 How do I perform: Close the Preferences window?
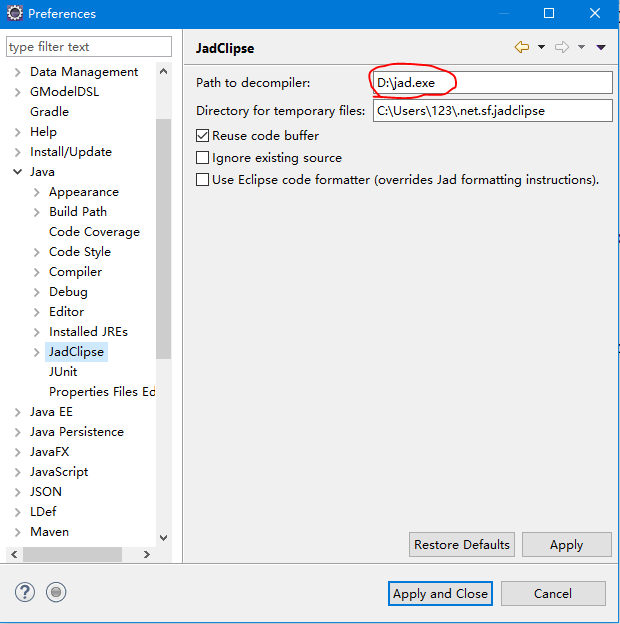595,13
